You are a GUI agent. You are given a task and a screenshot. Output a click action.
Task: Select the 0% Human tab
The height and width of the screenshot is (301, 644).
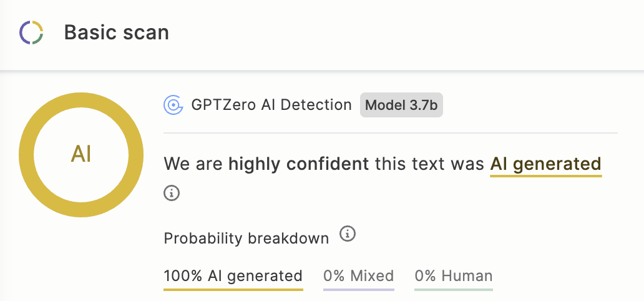point(454,275)
